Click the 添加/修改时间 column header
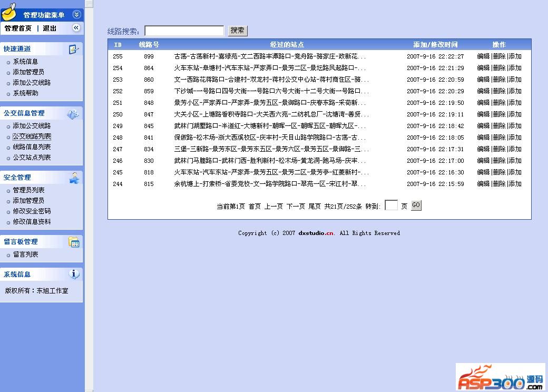Screen dimensions: 548x392 [x=435, y=45]
